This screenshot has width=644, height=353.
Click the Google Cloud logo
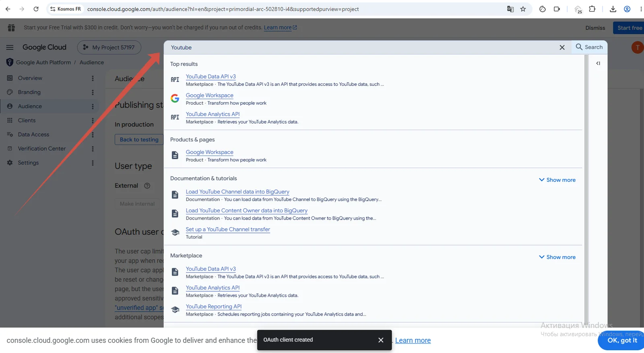tap(44, 47)
